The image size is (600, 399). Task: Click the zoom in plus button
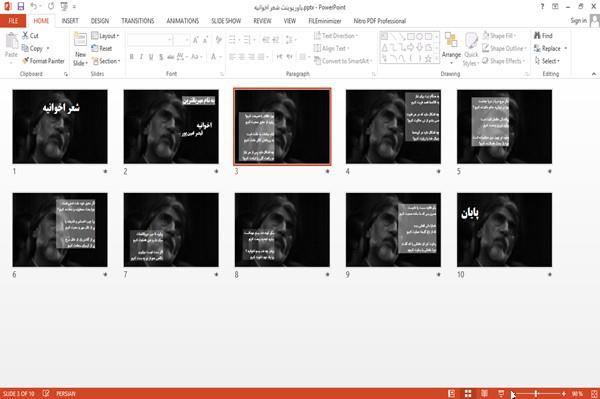(x=564, y=393)
